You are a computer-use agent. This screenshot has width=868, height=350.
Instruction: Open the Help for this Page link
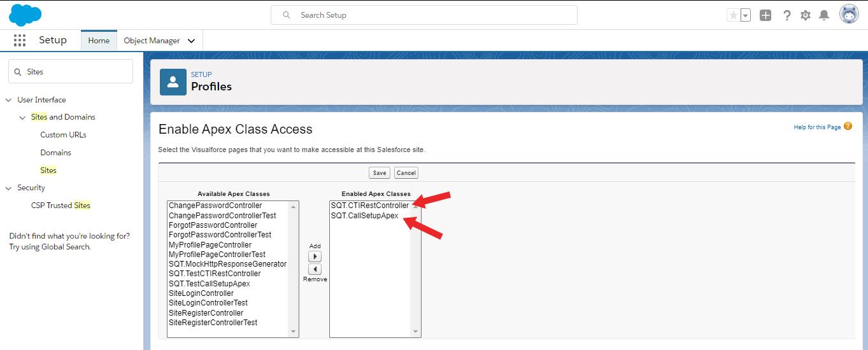point(817,127)
